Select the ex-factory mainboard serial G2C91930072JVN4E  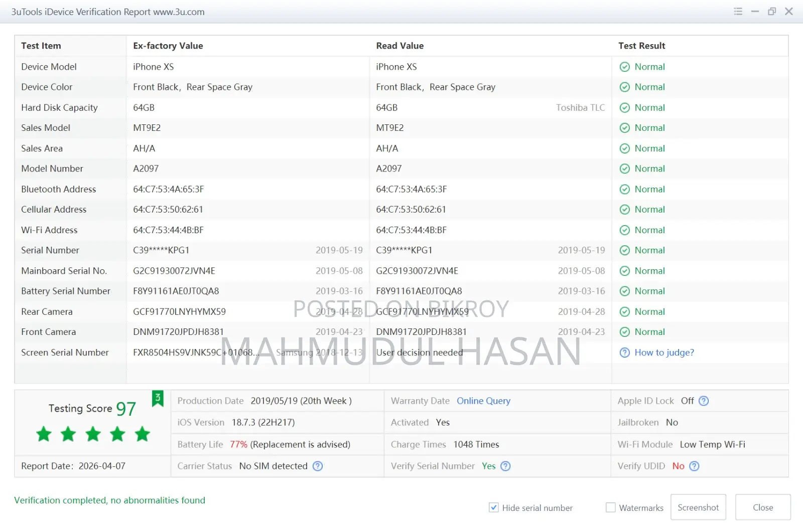pyautogui.click(x=174, y=271)
